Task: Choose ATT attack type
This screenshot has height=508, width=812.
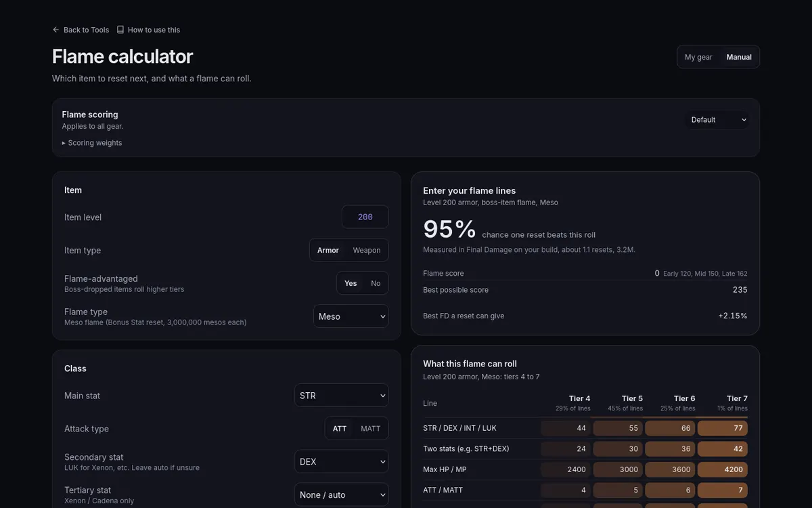Action: tap(340, 429)
